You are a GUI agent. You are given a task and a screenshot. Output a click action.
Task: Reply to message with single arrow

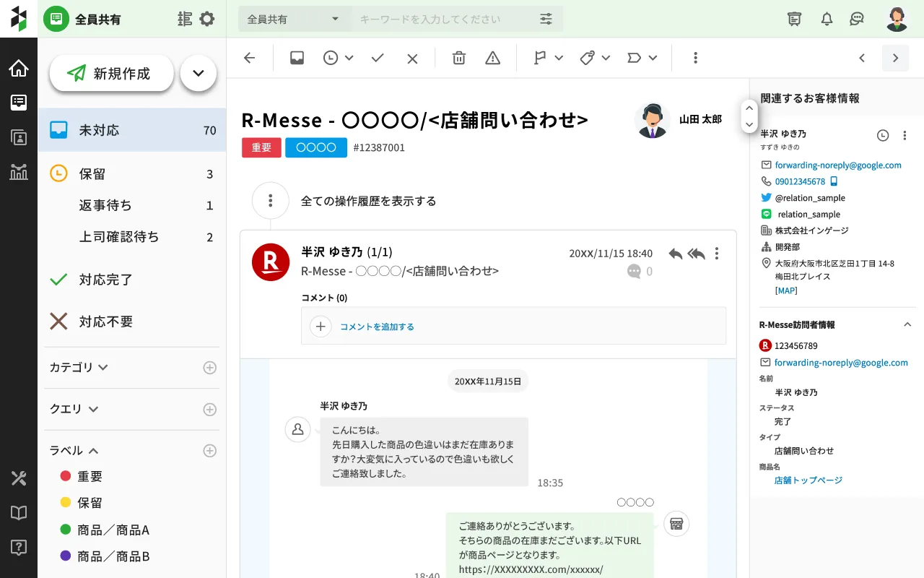click(x=676, y=254)
